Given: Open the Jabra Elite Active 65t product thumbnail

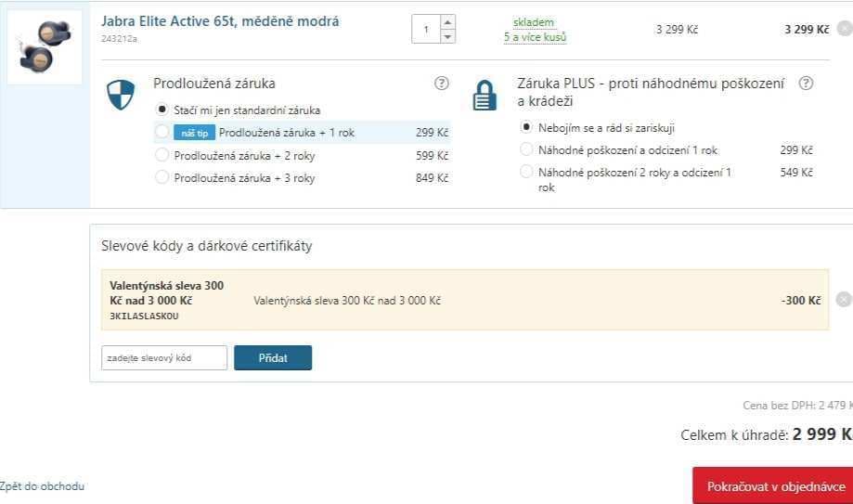Looking at the screenshot, I should (44, 47).
